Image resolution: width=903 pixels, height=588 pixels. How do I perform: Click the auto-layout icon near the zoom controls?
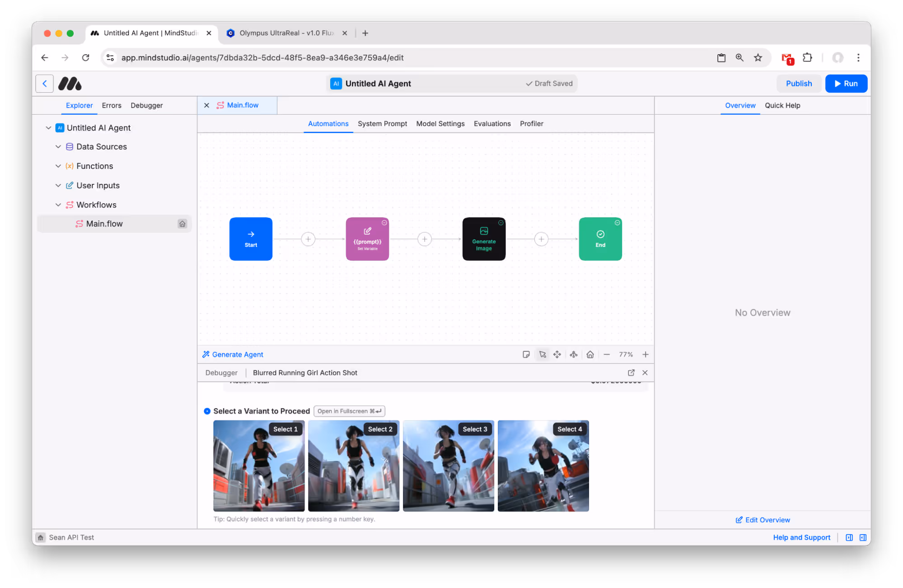[x=574, y=354]
